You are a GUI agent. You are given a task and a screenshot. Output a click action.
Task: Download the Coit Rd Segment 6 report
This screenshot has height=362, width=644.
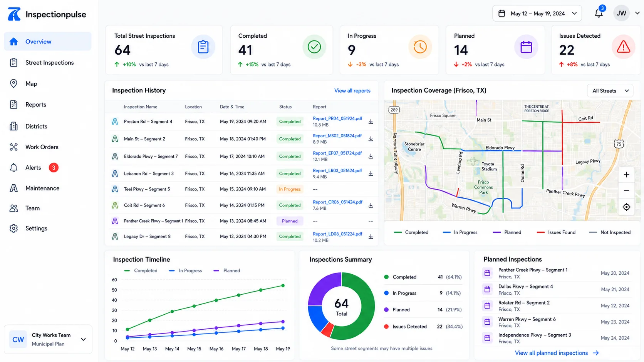[371, 205]
